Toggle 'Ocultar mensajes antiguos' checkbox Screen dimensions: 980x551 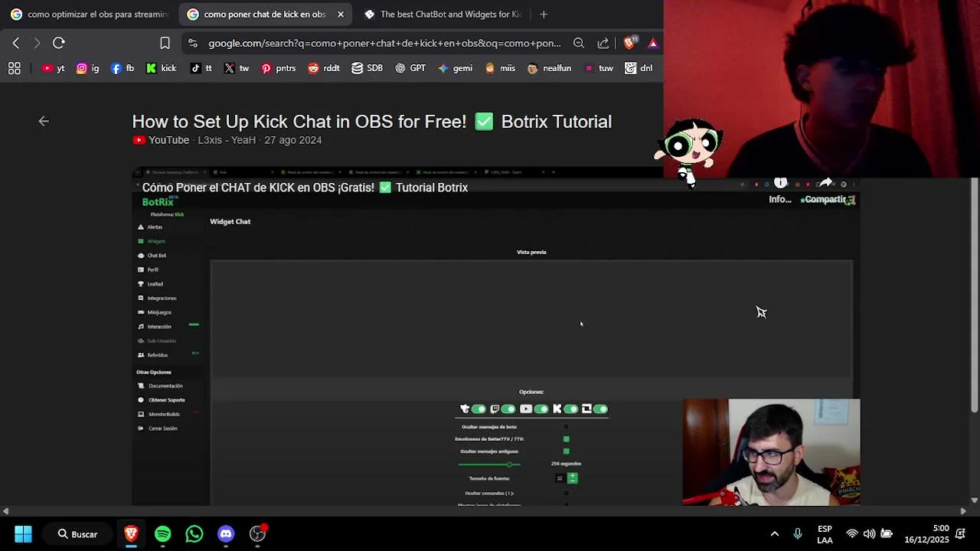[x=567, y=452]
